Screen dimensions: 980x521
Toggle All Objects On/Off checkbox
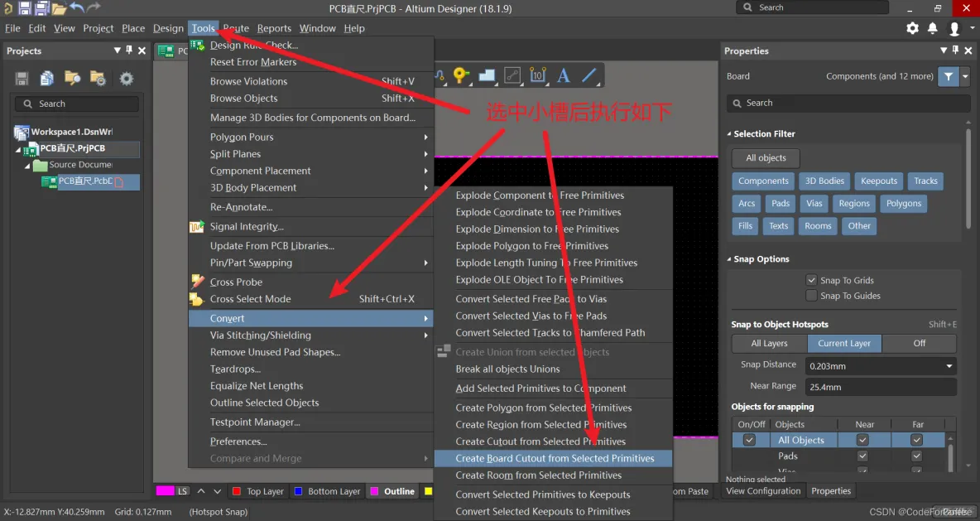click(749, 441)
